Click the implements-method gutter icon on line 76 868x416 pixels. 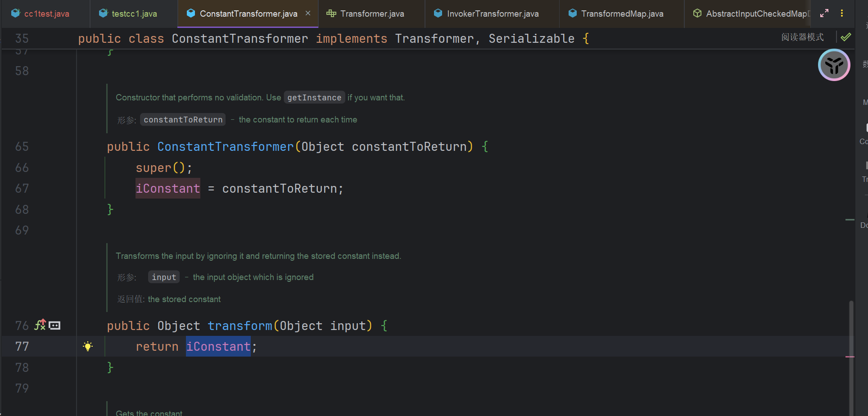(40, 325)
